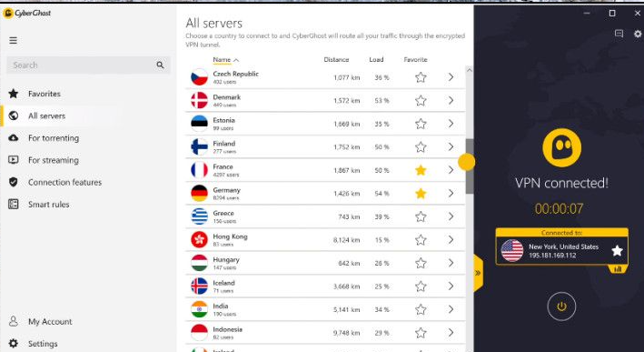Click the search magnifier icon
The width and height of the screenshot is (644, 352).
[160, 65]
